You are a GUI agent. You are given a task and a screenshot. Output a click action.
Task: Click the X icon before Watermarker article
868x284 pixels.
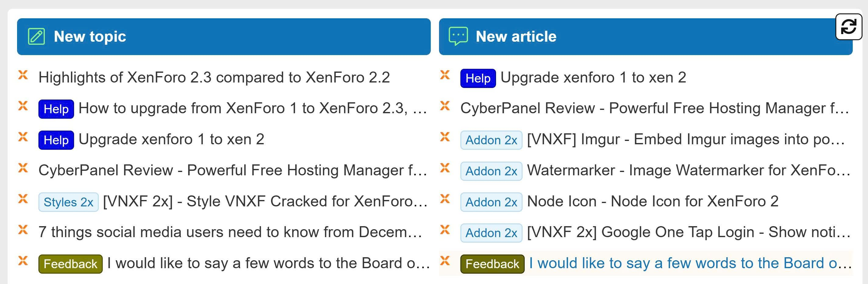(445, 168)
